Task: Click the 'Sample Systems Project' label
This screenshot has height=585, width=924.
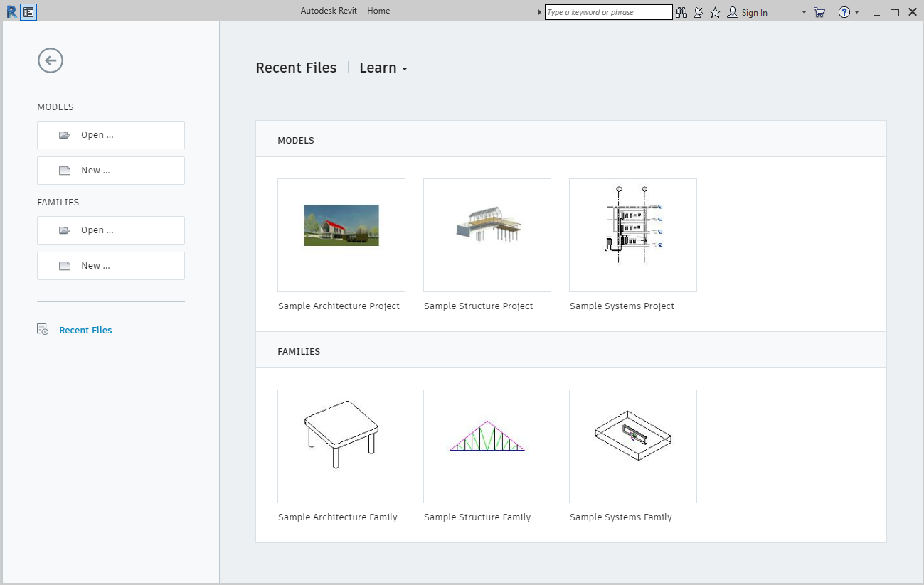Action: pyautogui.click(x=622, y=306)
